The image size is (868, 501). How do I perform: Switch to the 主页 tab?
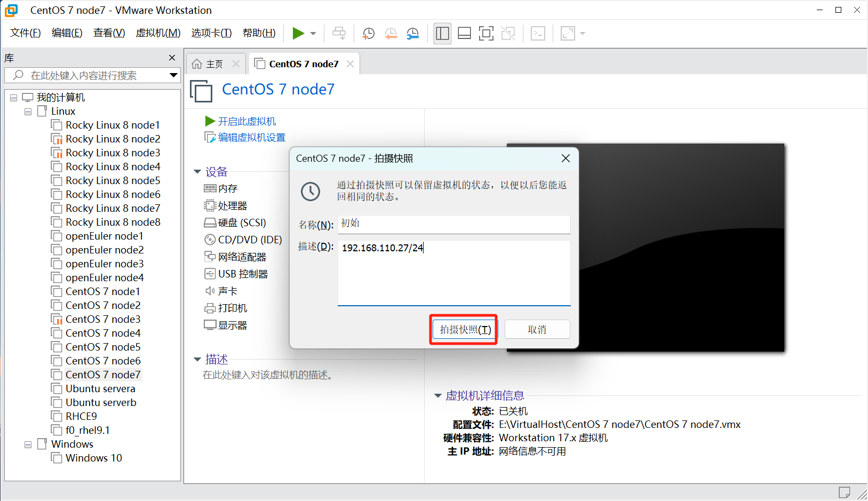coord(214,64)
